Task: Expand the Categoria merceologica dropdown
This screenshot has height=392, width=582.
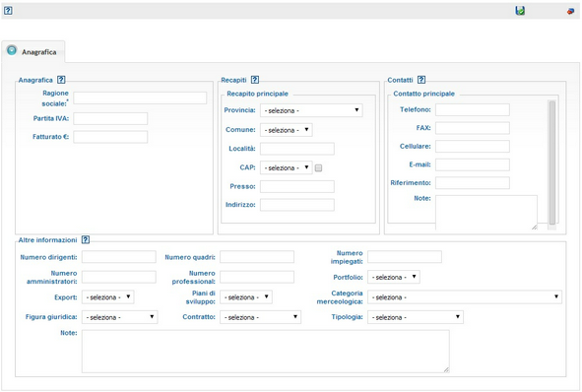Action: click(x=465, y=297)
